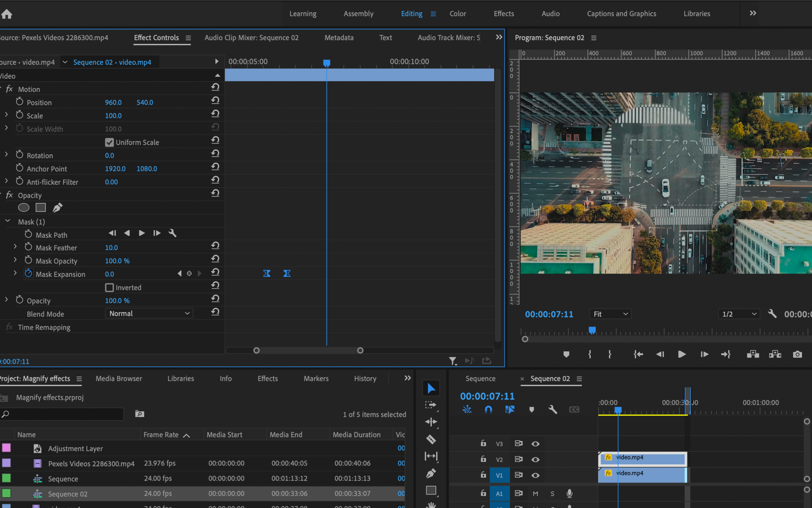Uncheck the Uniform Scale checkbox
The height and width of the screenshot is (508, 812).
[x=109, y=142]
